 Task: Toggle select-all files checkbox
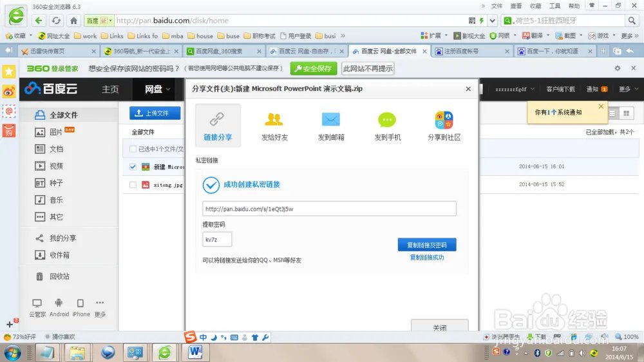[x=133, y=149]
